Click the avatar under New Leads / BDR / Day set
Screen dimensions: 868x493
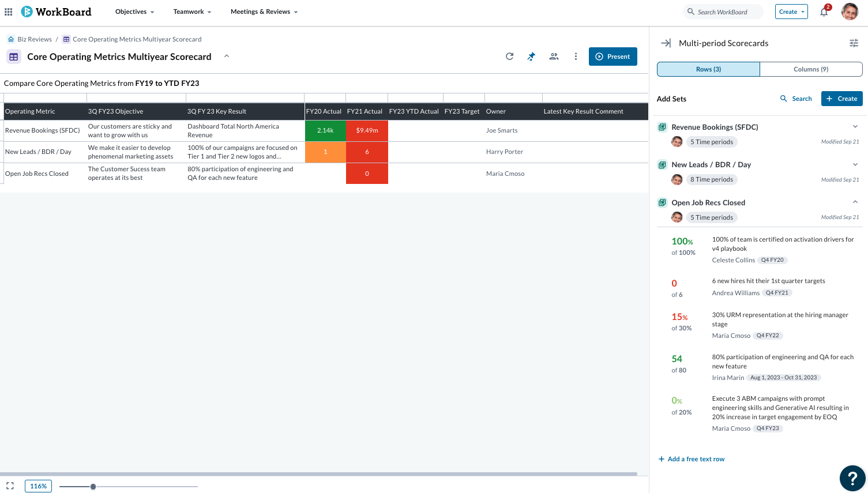[677, 179]
